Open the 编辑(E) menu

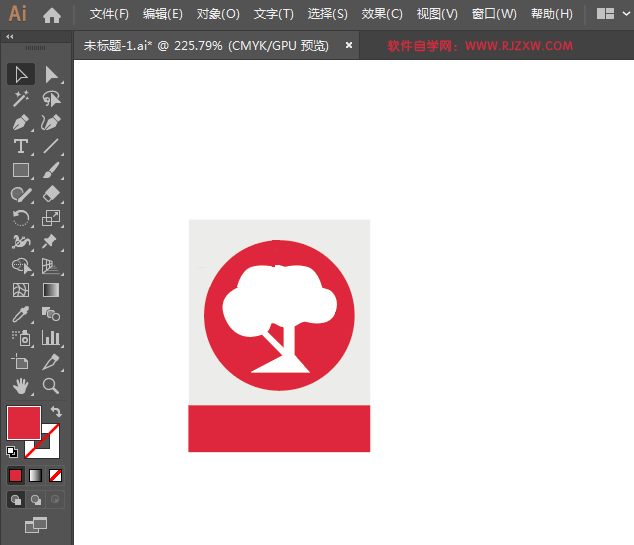click(x=163, y=14)
